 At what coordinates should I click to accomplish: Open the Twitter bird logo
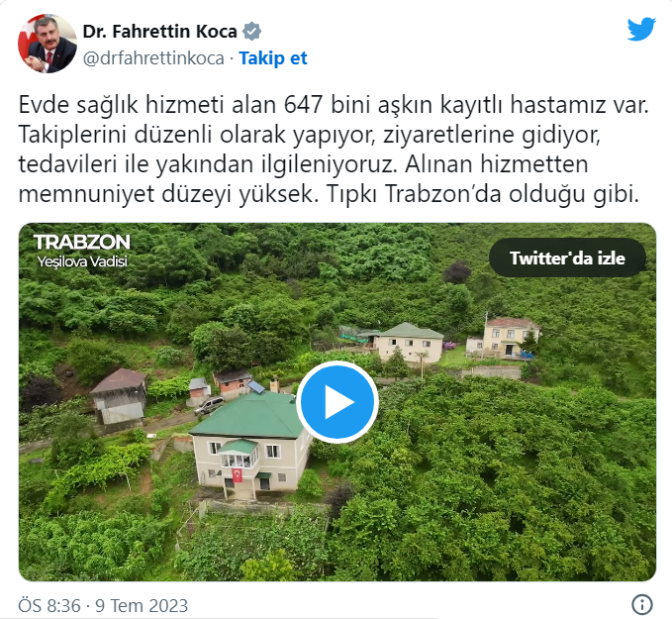[x=641, y=29]
